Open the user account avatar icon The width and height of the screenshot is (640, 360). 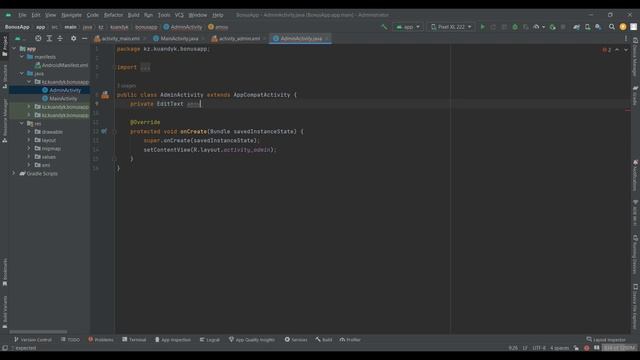[x=623, y=27]
